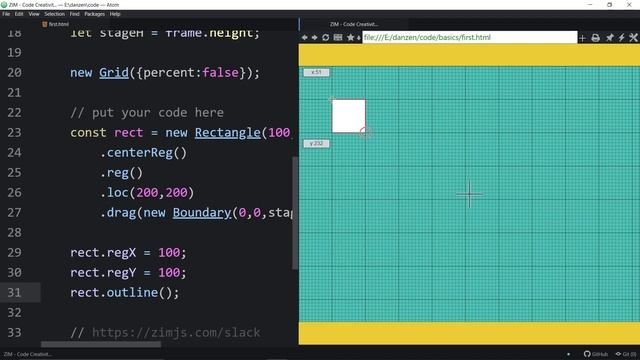Viewport: 640px width, 360px height.
Task: Open the Help menu
Action: [115, 14]
